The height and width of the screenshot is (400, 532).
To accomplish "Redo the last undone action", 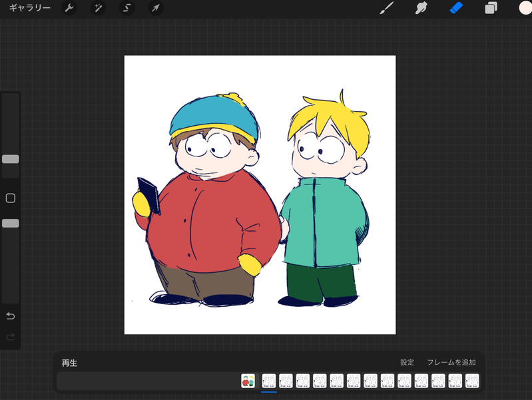I will (11, 337).
